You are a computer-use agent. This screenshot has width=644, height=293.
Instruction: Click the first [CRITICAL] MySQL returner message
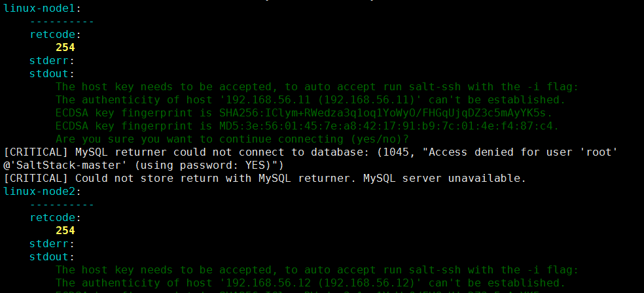(311, 158)
